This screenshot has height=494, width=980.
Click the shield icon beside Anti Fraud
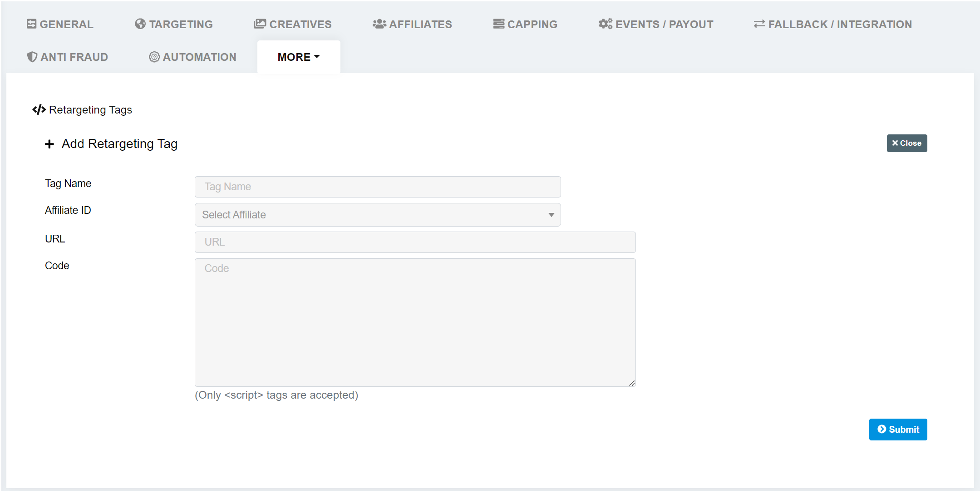32,57
